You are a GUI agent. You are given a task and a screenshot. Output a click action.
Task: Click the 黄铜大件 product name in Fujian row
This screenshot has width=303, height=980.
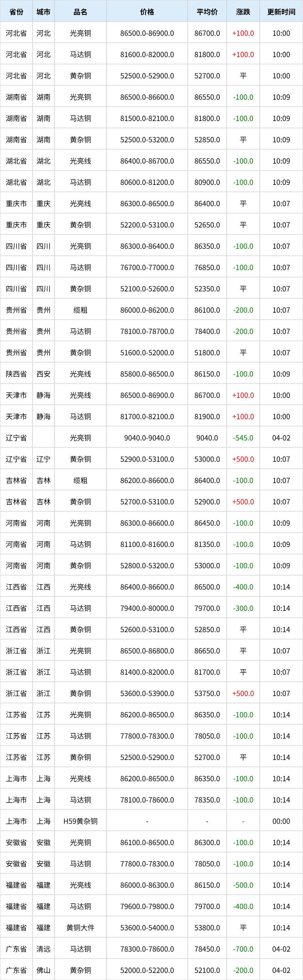pyautogui.click(x=80, y=928)
